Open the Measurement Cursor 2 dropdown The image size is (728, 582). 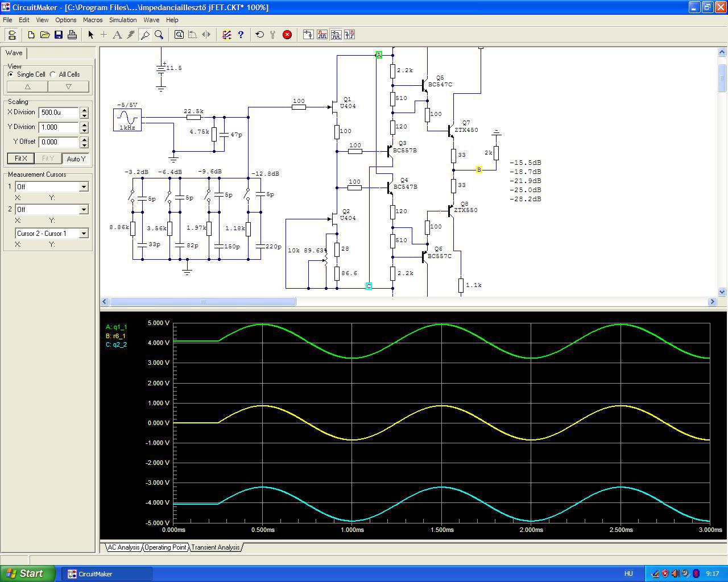click(x=84, y=210)
